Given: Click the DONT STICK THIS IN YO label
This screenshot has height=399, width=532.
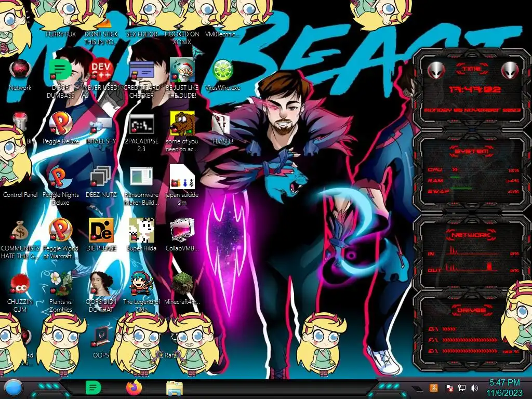Looking at the screenshot, I should (101, 38).
